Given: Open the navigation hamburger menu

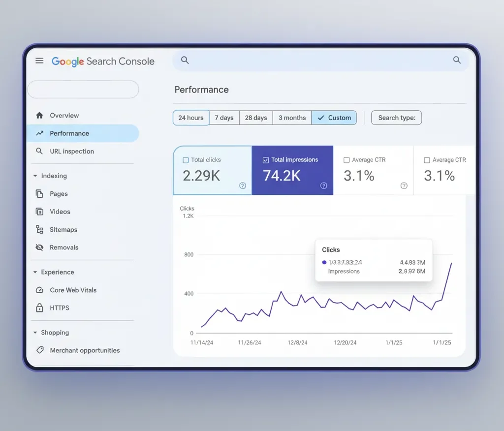Looking at the screenshot, I should 39,61.
